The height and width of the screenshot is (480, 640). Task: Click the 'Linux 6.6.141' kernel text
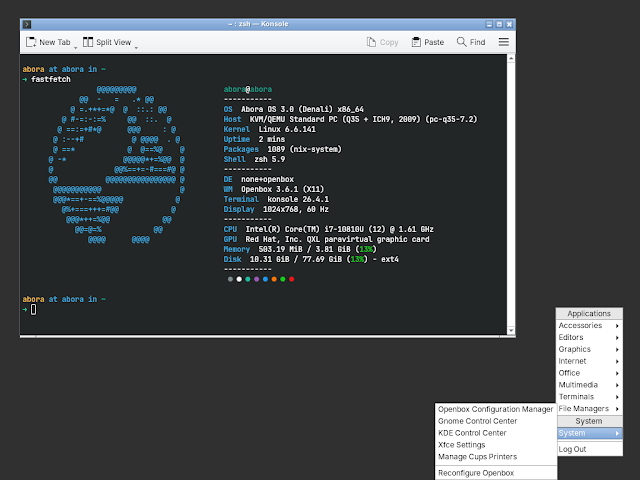point(287,129)
